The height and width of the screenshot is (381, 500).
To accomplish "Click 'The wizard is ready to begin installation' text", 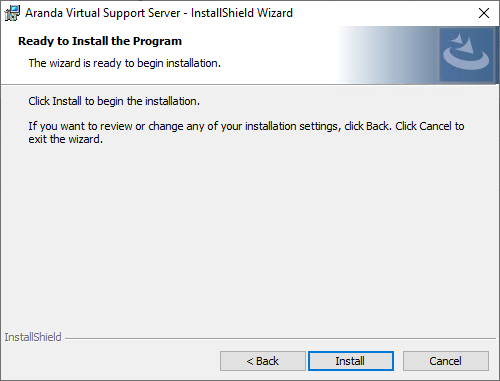I will (125, 63).
